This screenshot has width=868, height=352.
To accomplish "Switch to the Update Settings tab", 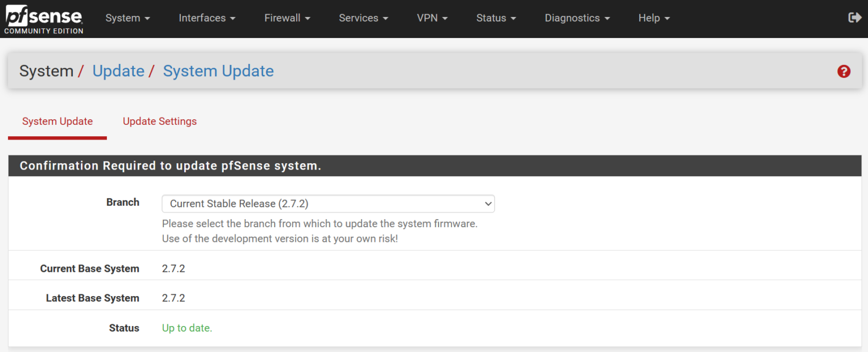I will pos(159,121).
